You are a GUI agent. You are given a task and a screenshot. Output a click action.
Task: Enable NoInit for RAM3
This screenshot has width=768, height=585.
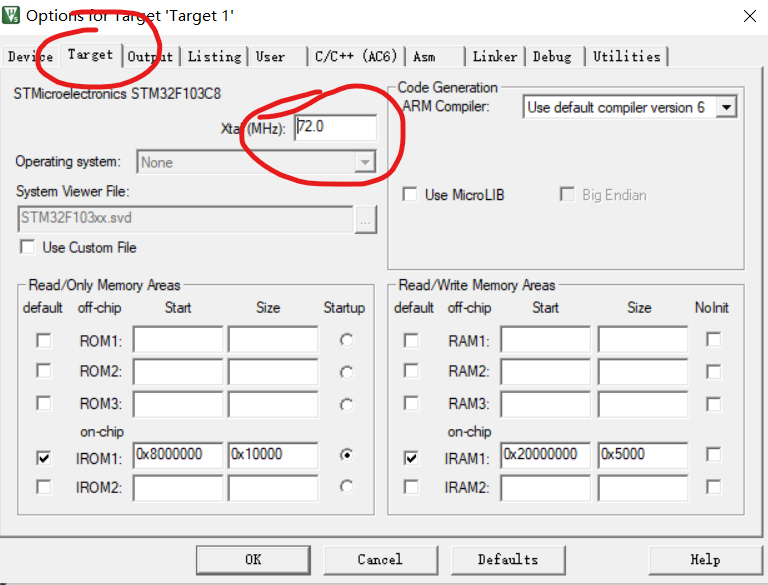[714, 404]
